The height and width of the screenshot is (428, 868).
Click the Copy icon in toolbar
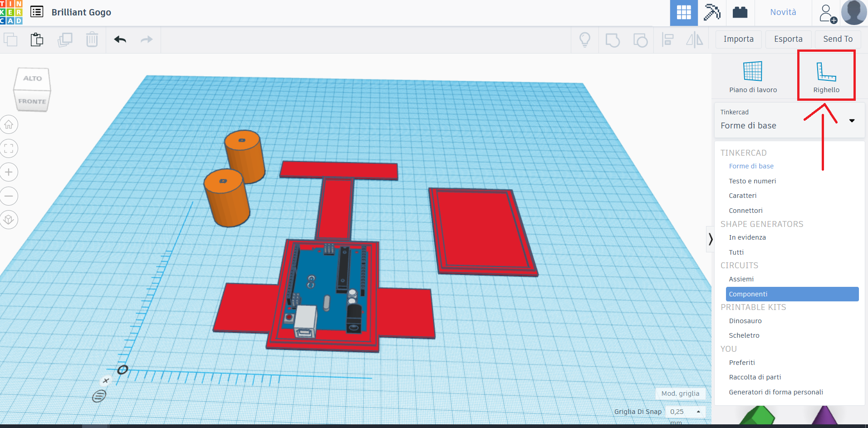click(10, 40)
